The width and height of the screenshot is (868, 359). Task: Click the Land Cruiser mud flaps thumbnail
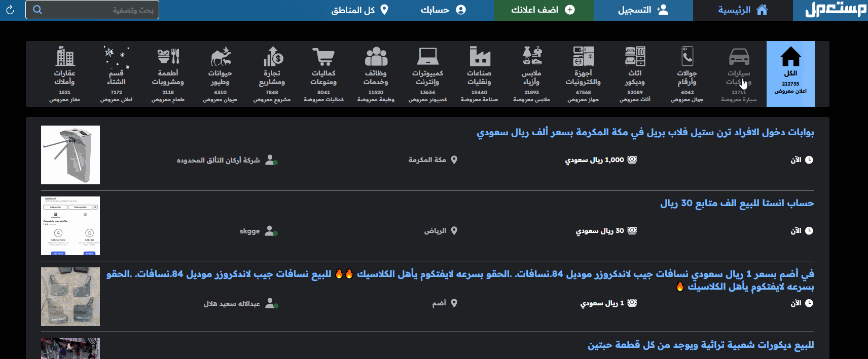point(70,297)
